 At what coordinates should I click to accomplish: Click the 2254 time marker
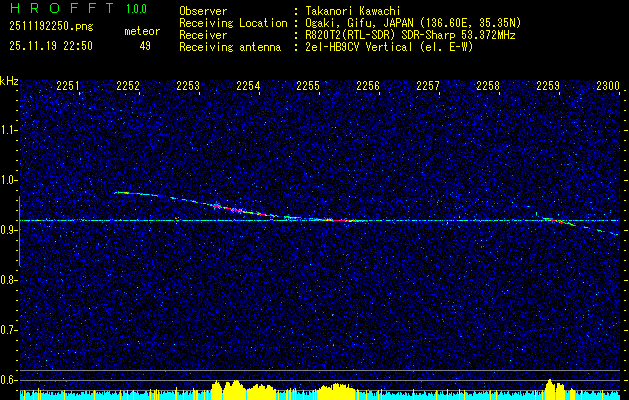click(248, 85)
